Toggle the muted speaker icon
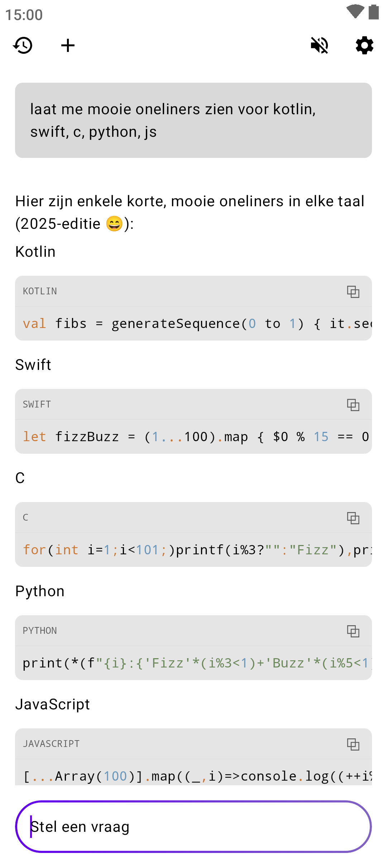Image resolution: width=387 pixels, height=868 pixels. tap(319, 45)
